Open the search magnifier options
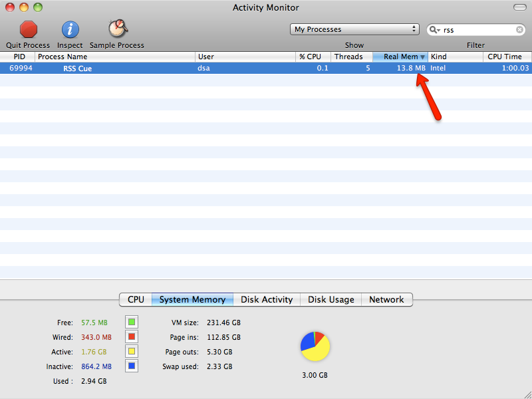Image resolution: width=532 pixels, height=399 pixels. pyautogui.click(x=434, y=30)
